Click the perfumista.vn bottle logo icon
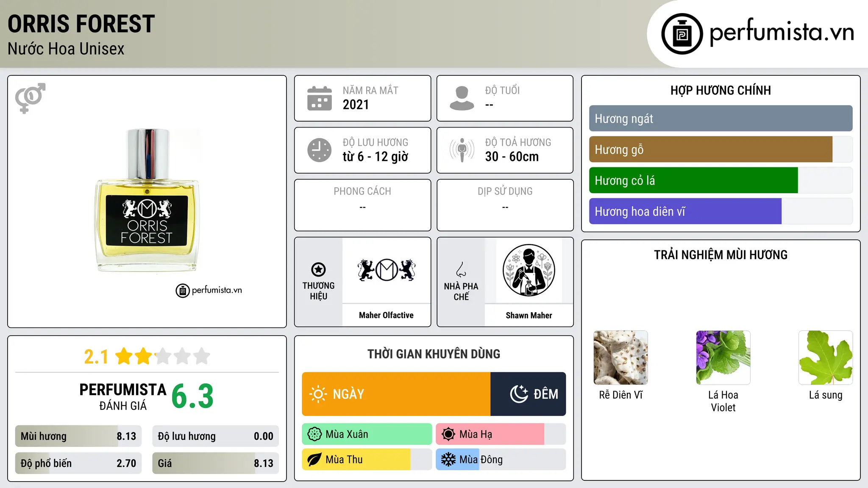Screen dimensions: 868x488 point(682,34)
